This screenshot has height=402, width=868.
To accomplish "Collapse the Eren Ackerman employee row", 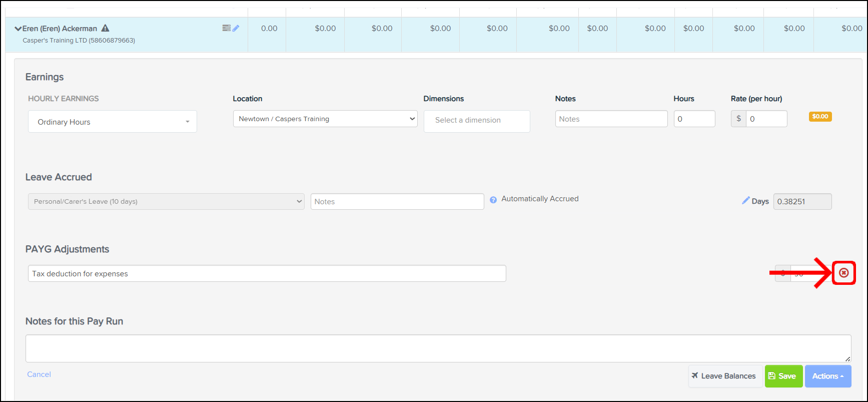I will tap(18, 29).
